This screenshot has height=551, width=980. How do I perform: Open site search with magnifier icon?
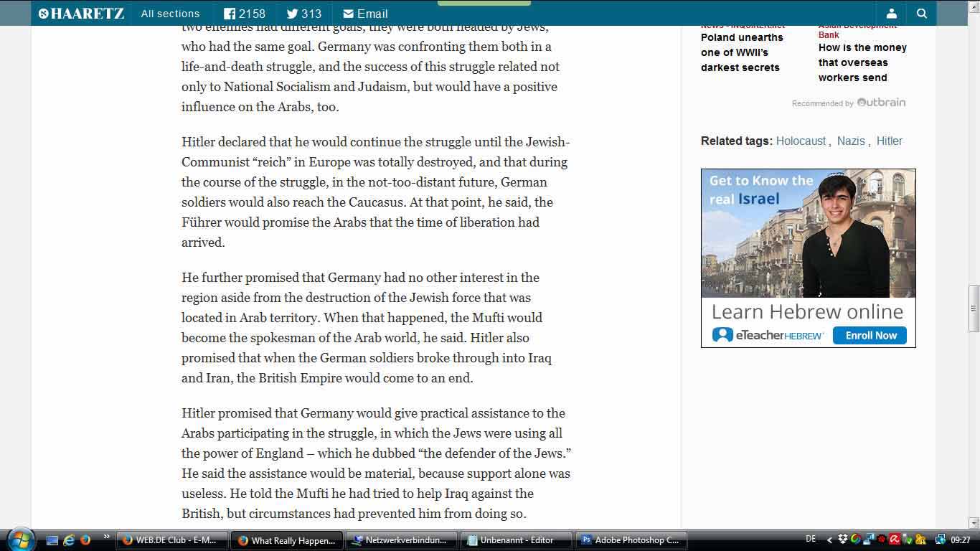point(922,14)
